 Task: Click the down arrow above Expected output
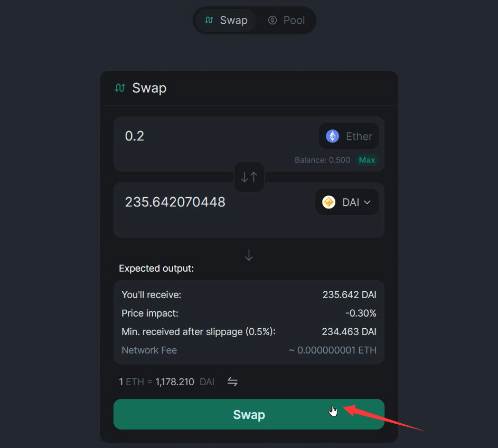[249, 255]
